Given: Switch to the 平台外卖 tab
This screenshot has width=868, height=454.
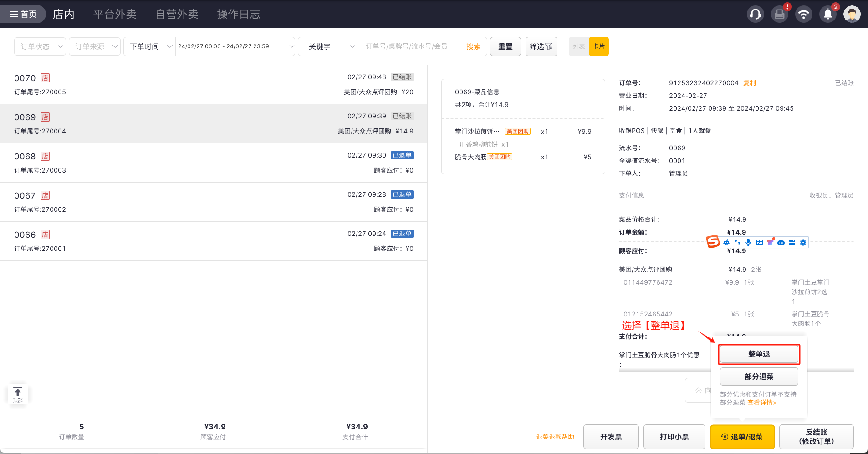Looking at the screenshot, I should (x=115, y=14).
